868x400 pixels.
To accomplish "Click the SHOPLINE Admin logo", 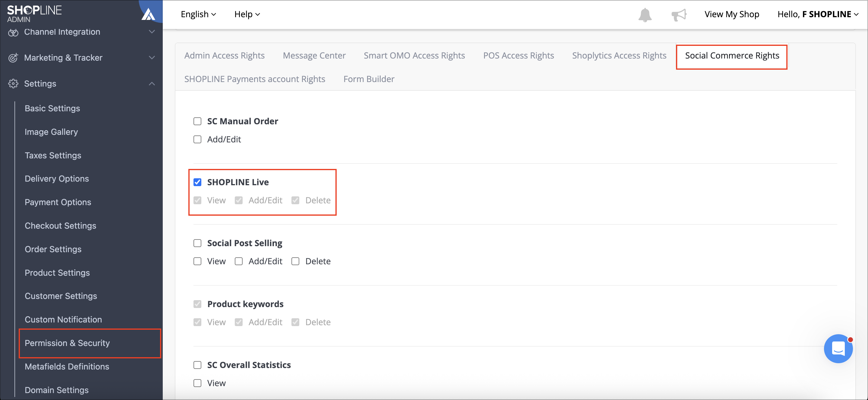I will pyautogui.click(x=34, y=14).
